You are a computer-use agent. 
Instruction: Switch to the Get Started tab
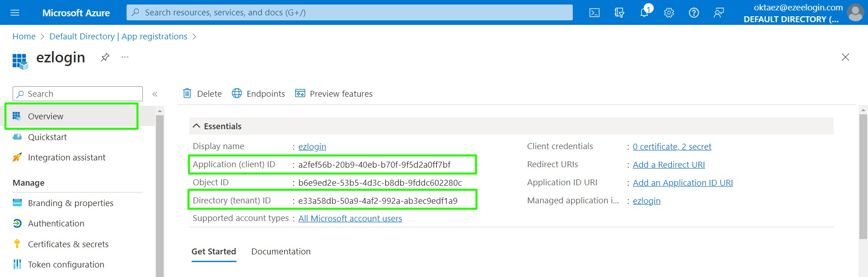coord(214,252)
